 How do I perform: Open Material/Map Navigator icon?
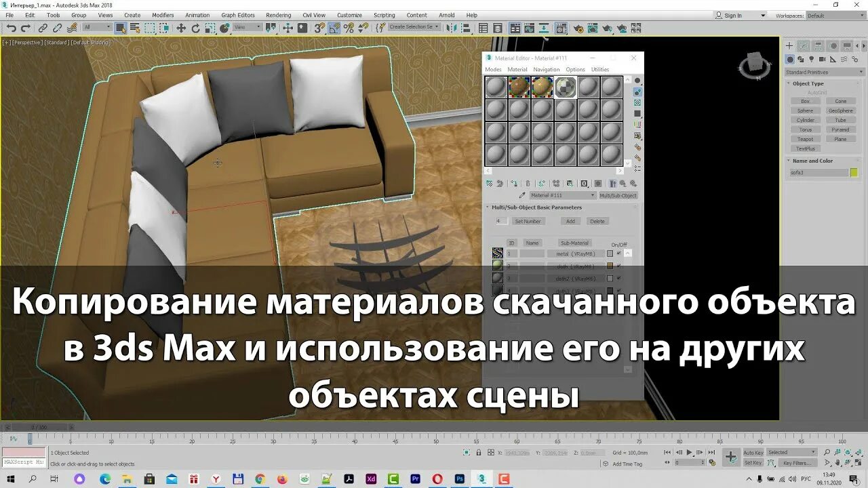[x=637, y=169]
